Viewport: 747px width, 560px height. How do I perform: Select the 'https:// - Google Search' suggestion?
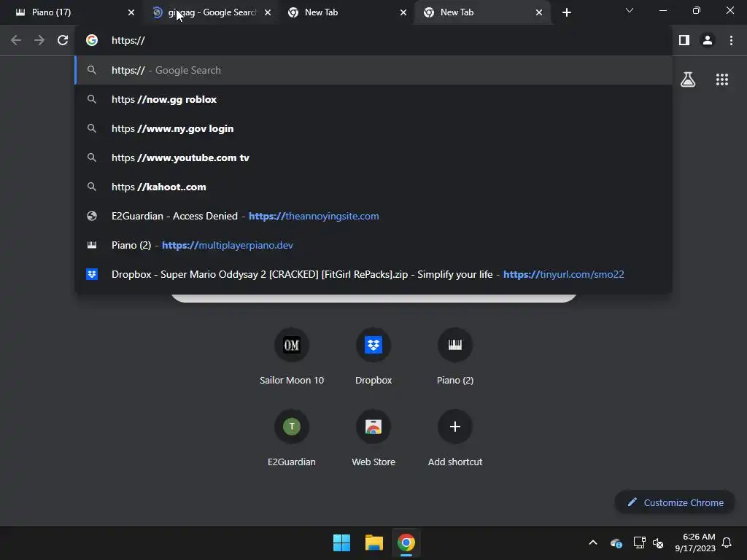[373, 71]
